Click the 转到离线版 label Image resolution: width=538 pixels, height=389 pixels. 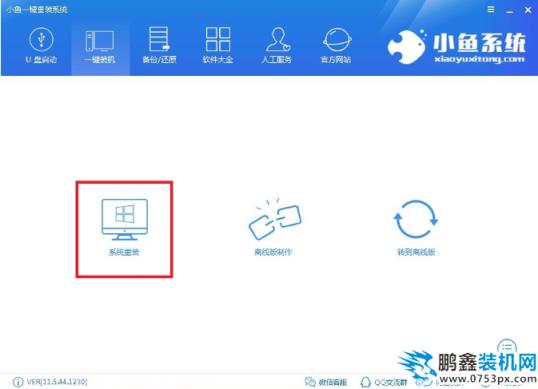[x=416, y=252]
